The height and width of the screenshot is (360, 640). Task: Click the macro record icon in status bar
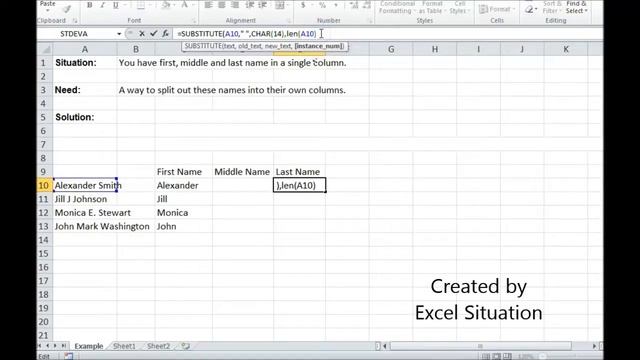click(68, 356)
